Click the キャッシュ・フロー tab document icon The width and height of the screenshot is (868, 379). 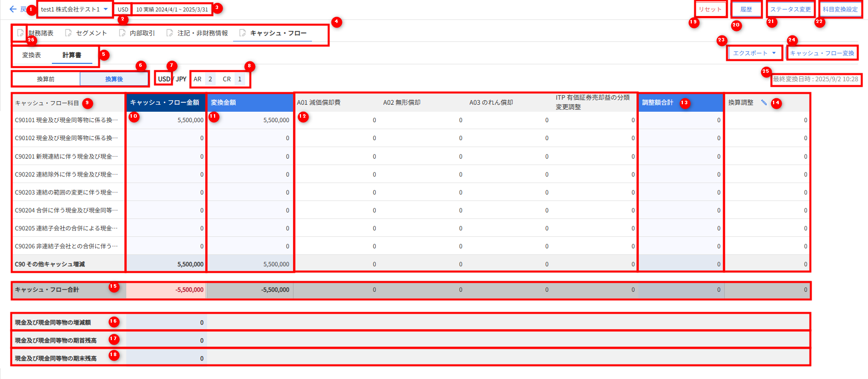pyautogui.click(x=243, y=33)
